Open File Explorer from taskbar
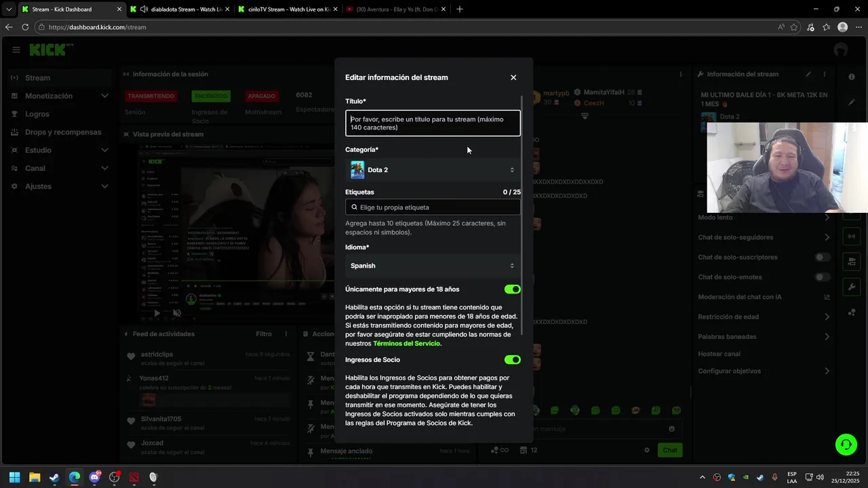 (x=35, y=477)
